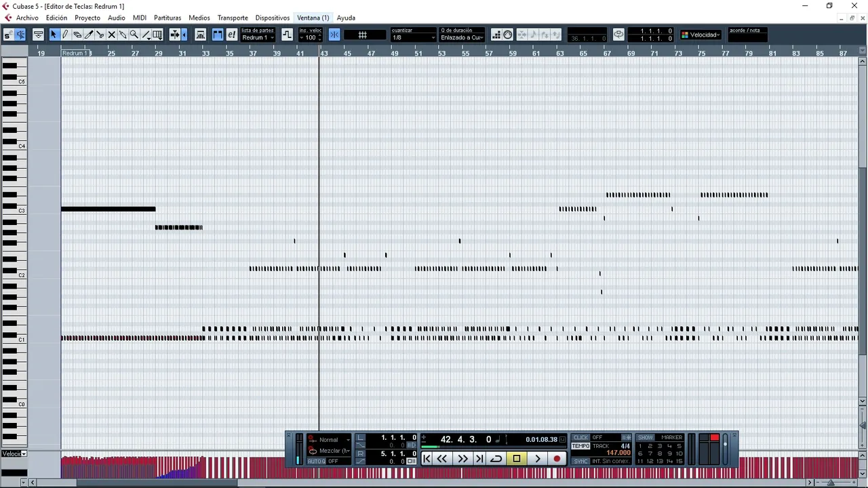Open the Ayuda menu
The height and width of the screenshot is (488, 868).
pos(346,18)
